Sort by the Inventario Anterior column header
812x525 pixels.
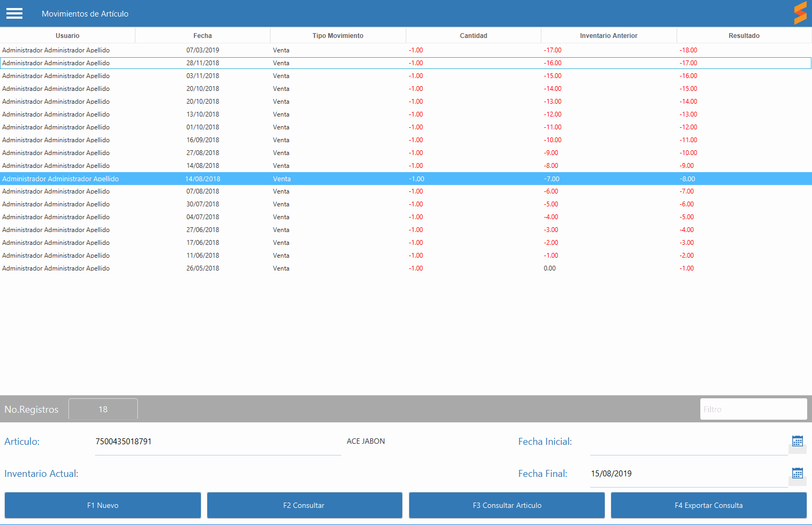click(x=608, y=36)
